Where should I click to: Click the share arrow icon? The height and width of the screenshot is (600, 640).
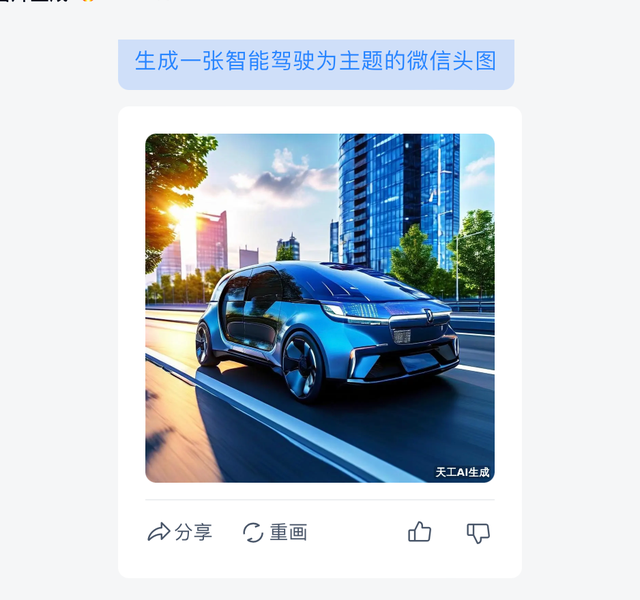pos(158,532)
